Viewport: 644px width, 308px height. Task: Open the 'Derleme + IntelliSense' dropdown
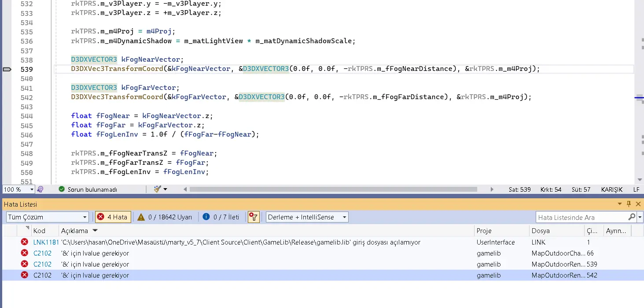pos(307,217)
